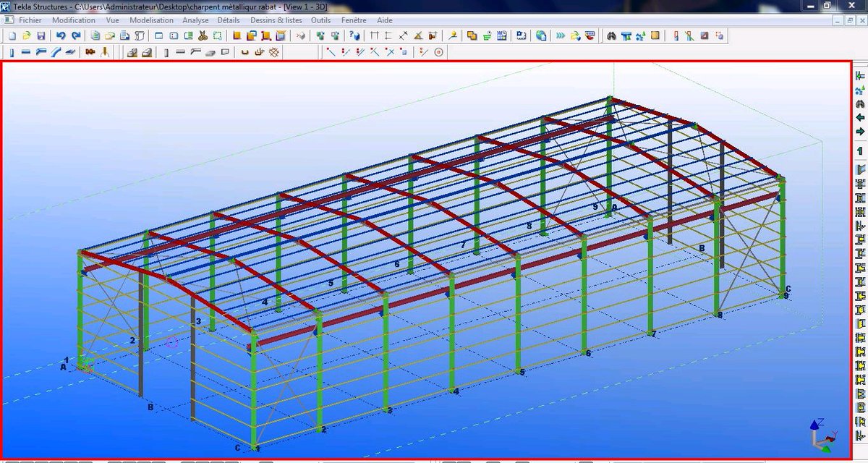
Task: Click the scissors clip plane icon
Action: tap(203, 35)
